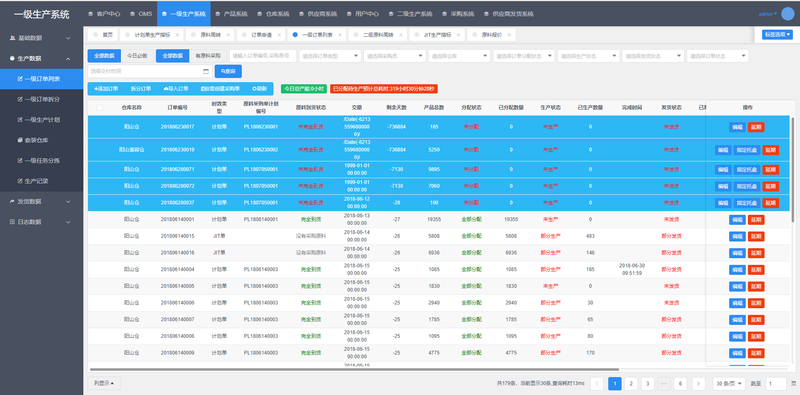Close the JIT生产指标 tab
Image resolution: width=800 pixels, height=395 pixels.
pyautogui.click(x=459, y=35)
